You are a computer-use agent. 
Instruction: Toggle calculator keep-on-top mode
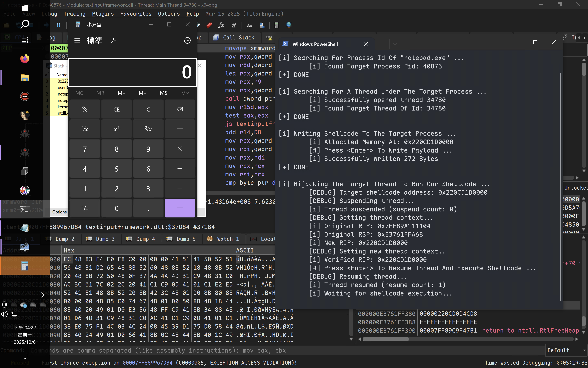pos(113,40)
